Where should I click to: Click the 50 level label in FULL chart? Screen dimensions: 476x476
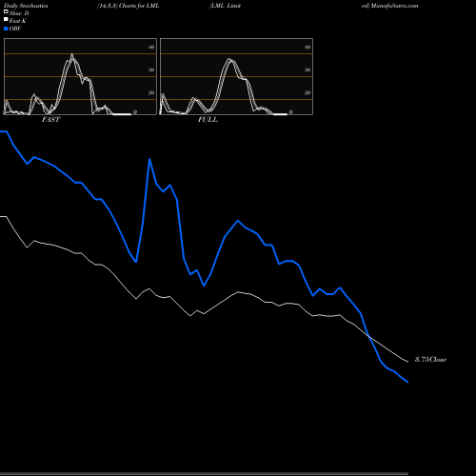pos(307,69)
